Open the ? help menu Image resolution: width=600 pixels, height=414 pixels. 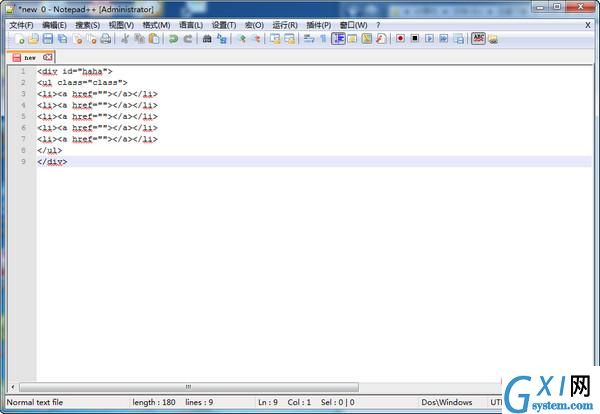[378, 25]
